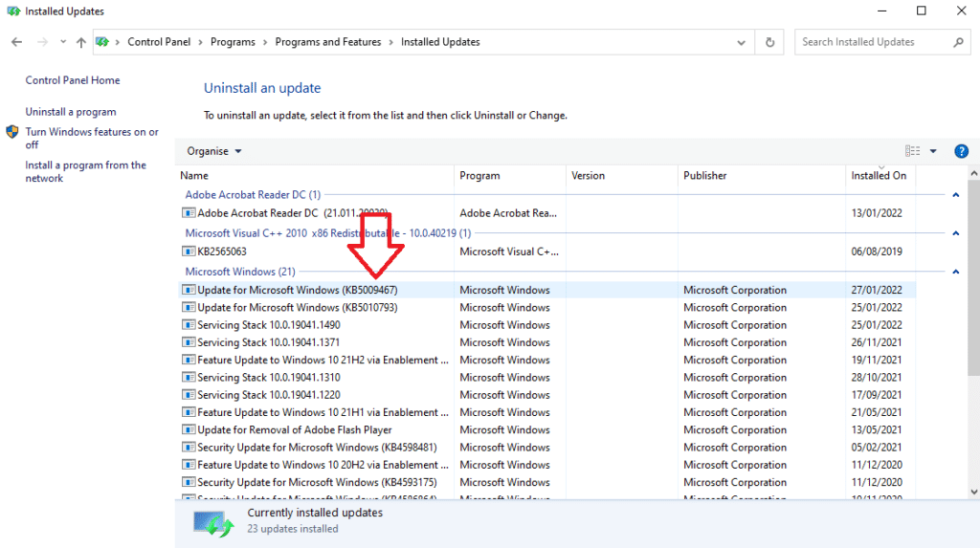Open the Organise dropdown menu
980x548 pixels.
[x=213, y=151]
